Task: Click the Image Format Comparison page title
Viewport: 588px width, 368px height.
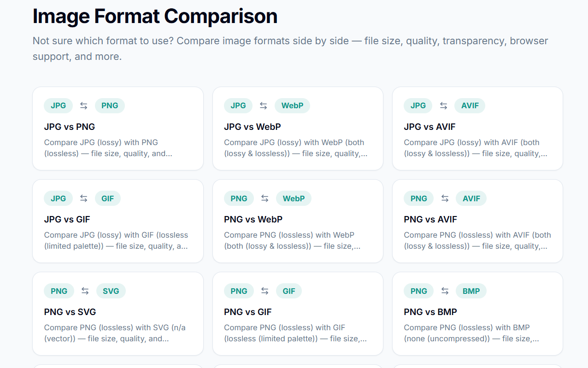Action: [155, 16]
